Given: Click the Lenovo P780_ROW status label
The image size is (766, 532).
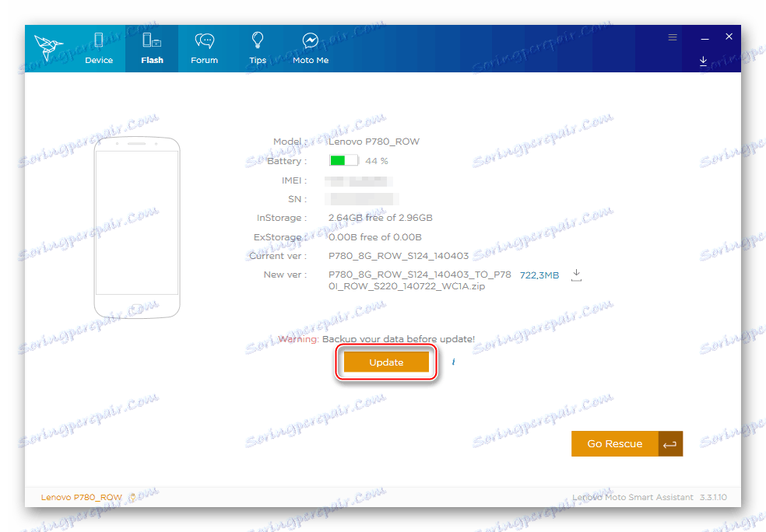Looking at the screenshot, I should click(x=82, y=497).
